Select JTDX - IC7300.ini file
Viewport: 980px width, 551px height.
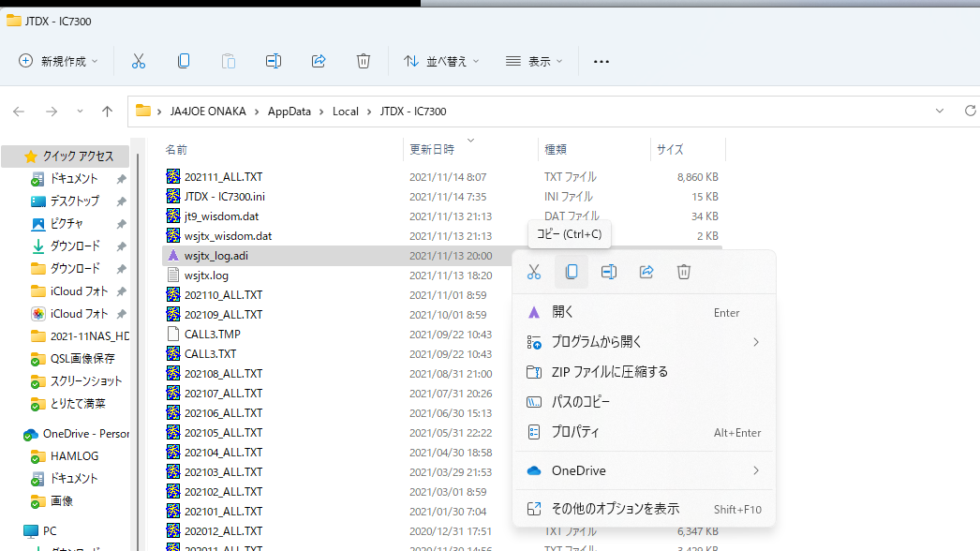pos(224,197)
